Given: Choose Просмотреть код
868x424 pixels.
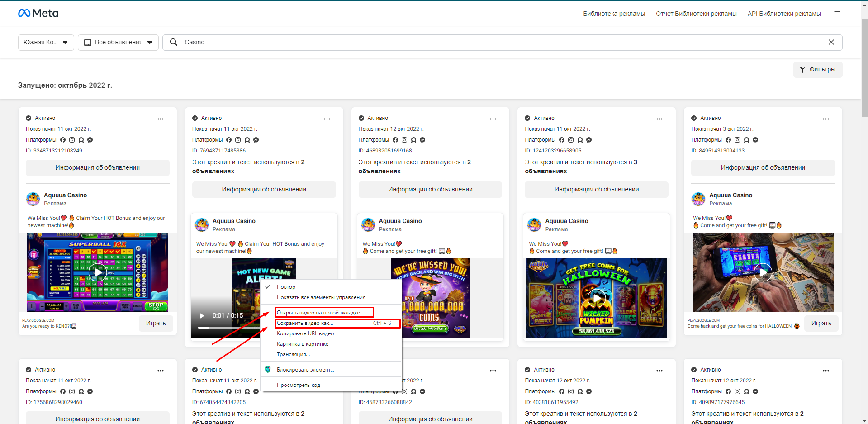Looking at the screenshot, I should [332, 385].
